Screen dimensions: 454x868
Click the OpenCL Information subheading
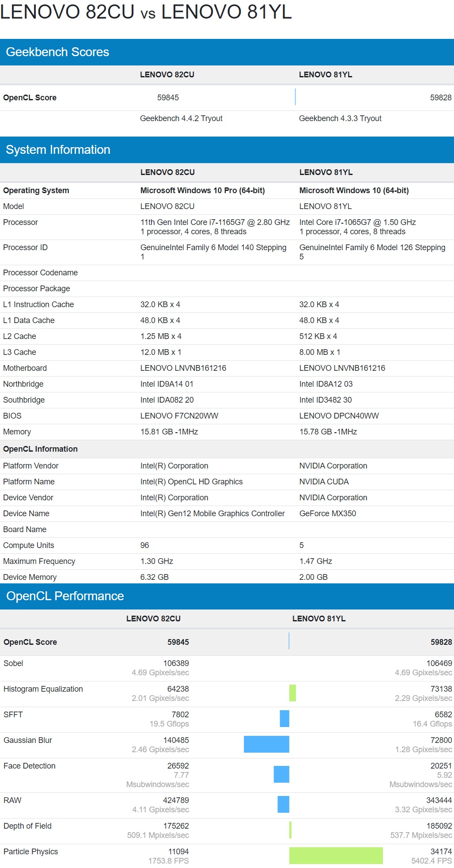pos(40,449)
